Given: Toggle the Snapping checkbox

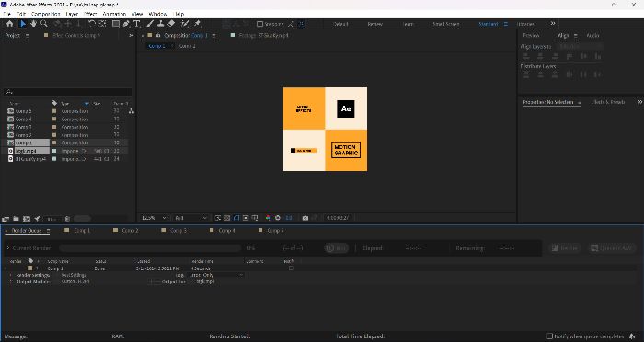Looking at the screenshot, I should pyautogui.click(x=259, y=24).
